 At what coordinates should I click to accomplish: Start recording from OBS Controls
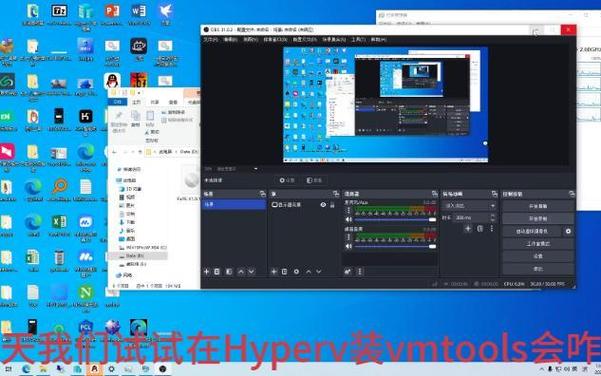(538, 219)
